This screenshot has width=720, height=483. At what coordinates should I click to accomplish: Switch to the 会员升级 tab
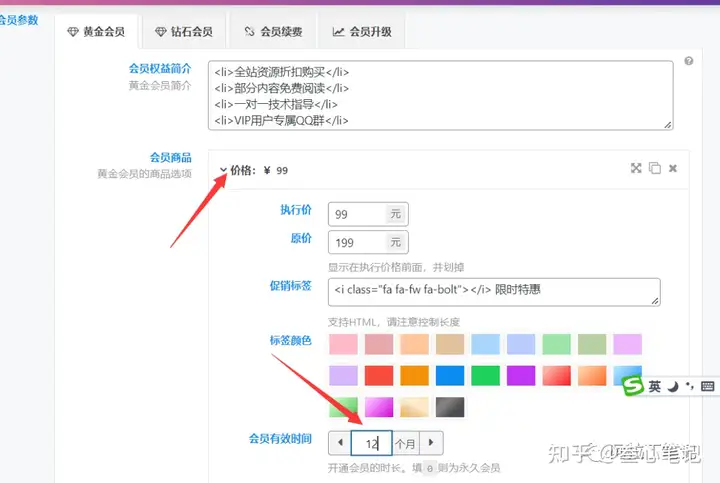coord(362,32)
